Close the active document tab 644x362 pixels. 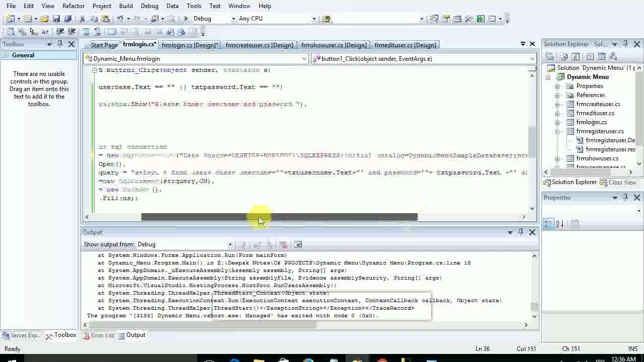coord(532,44)
